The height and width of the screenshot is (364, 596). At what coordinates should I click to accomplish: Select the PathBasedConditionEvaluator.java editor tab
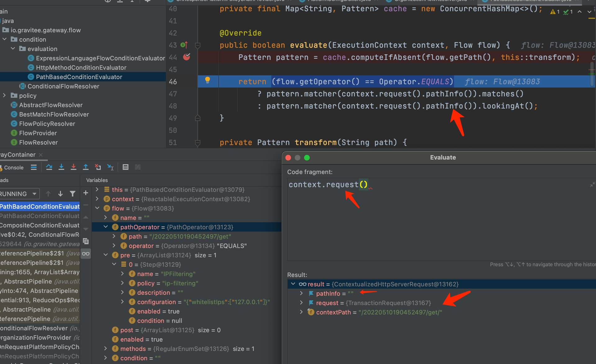point(528,1)
